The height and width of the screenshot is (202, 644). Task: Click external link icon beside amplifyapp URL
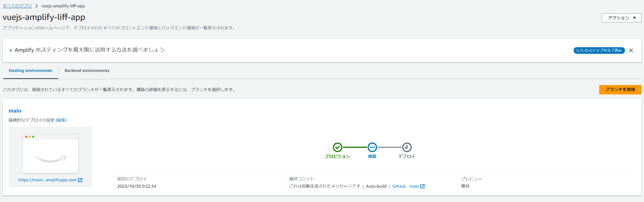pos(80,180)
